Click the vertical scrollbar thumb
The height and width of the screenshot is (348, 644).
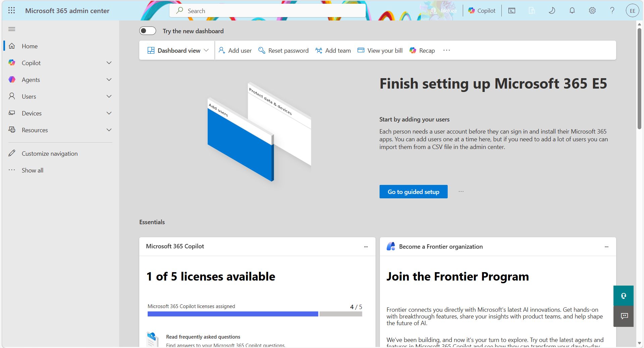click(639, 79)
